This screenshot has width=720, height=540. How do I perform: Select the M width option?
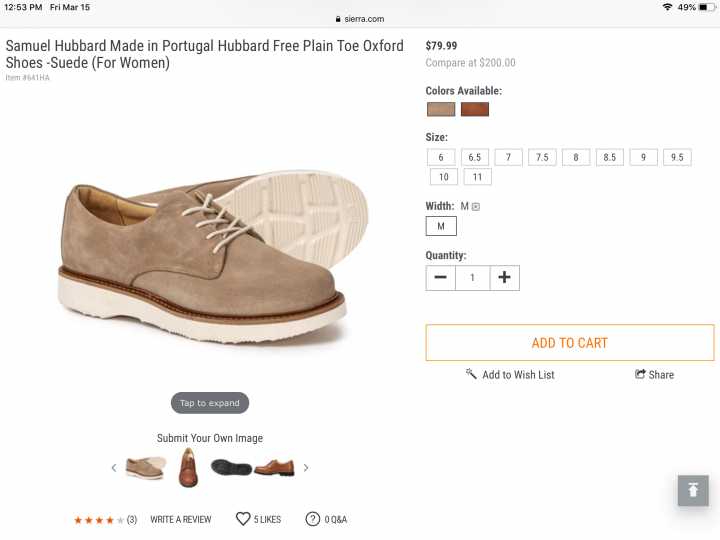point(441,226)
